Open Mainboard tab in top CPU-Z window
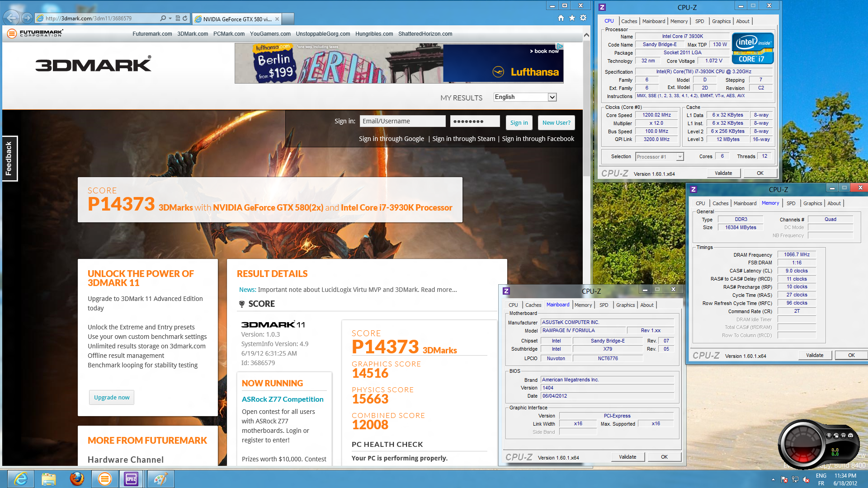The height and width of the screenshot is (488, 868). pyautogui.click(x=654, y=21)
